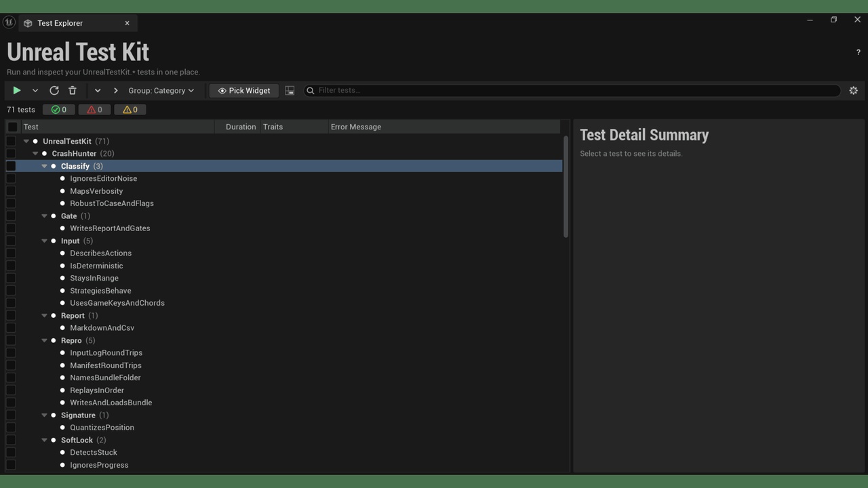This screenshot has height=488, width=868.
Task: Select the InputLogRoundTrips test
Action: pyautogui.click(x=106, y=352)
